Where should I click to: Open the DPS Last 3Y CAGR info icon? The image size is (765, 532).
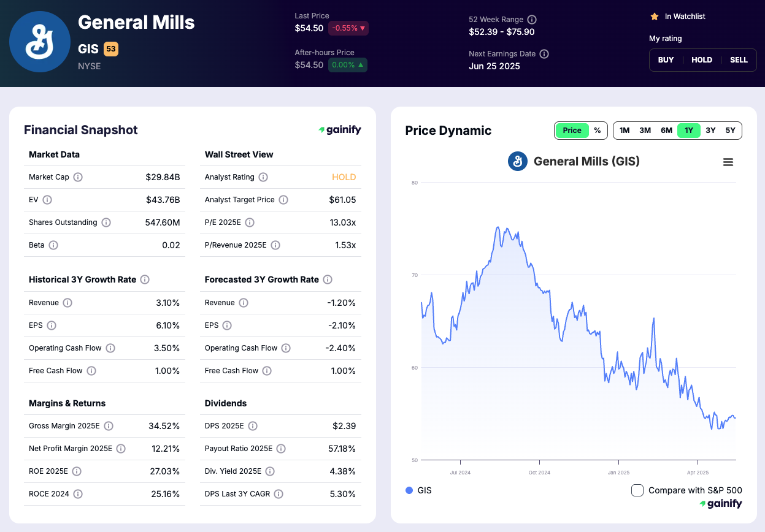tap(279, 494)
